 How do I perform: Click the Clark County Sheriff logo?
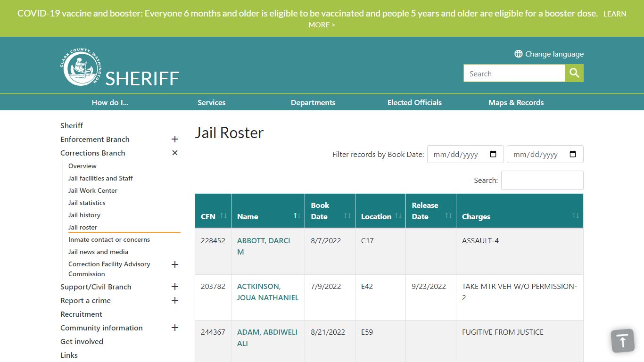pos(120,68)
